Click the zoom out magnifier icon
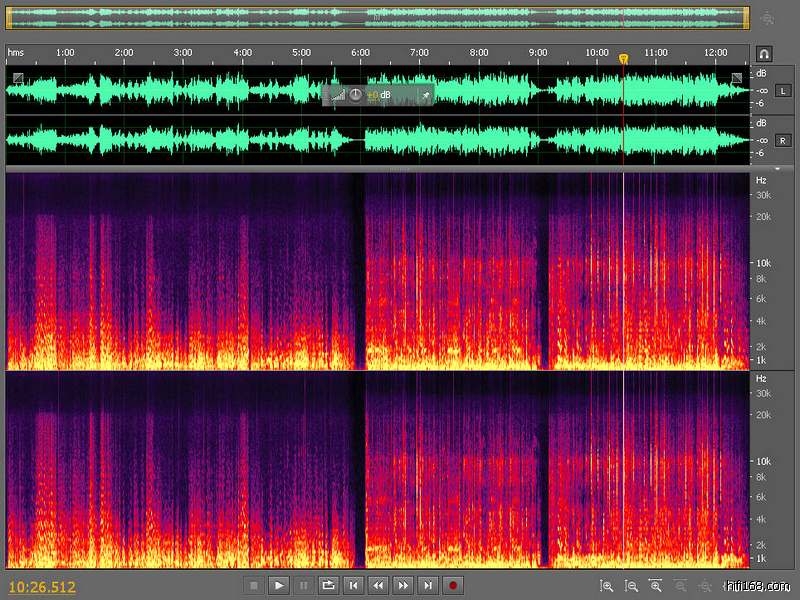The width and height of the screenshot is (800, 600). 631,585
